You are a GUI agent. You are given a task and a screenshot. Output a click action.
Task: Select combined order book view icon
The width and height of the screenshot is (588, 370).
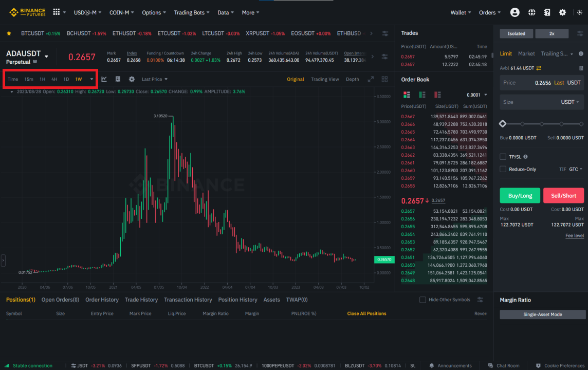click(407, 95)
